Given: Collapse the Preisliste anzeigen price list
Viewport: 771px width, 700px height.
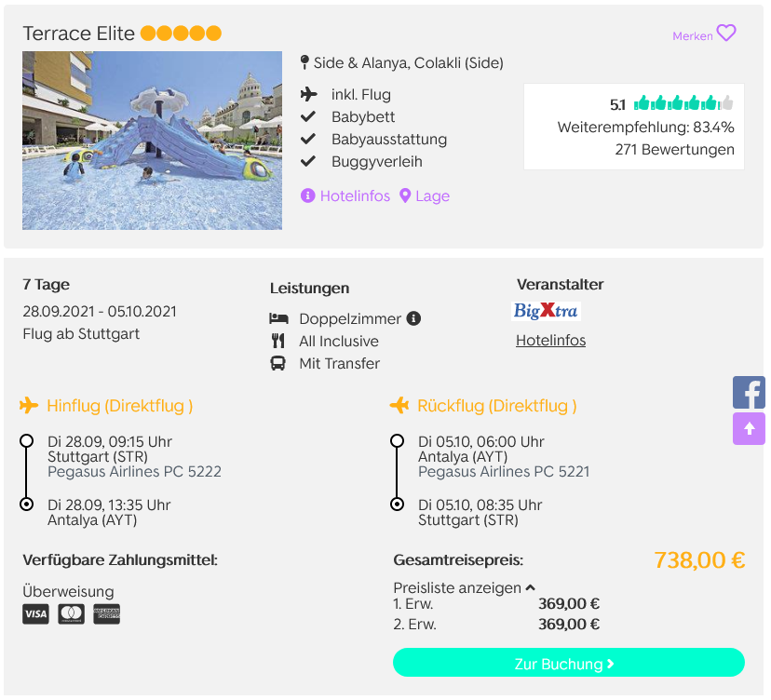Looking at the screenshot, I should 464,588.
